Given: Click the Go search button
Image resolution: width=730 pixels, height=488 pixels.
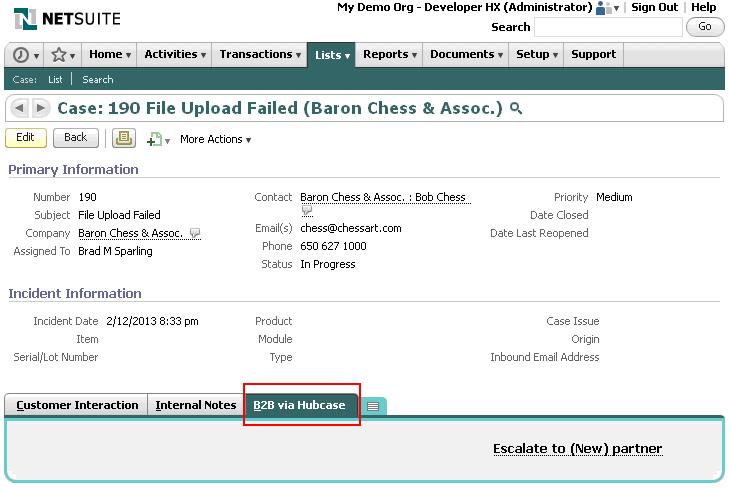Looking at the screenshot, I should tap(705, 27).
